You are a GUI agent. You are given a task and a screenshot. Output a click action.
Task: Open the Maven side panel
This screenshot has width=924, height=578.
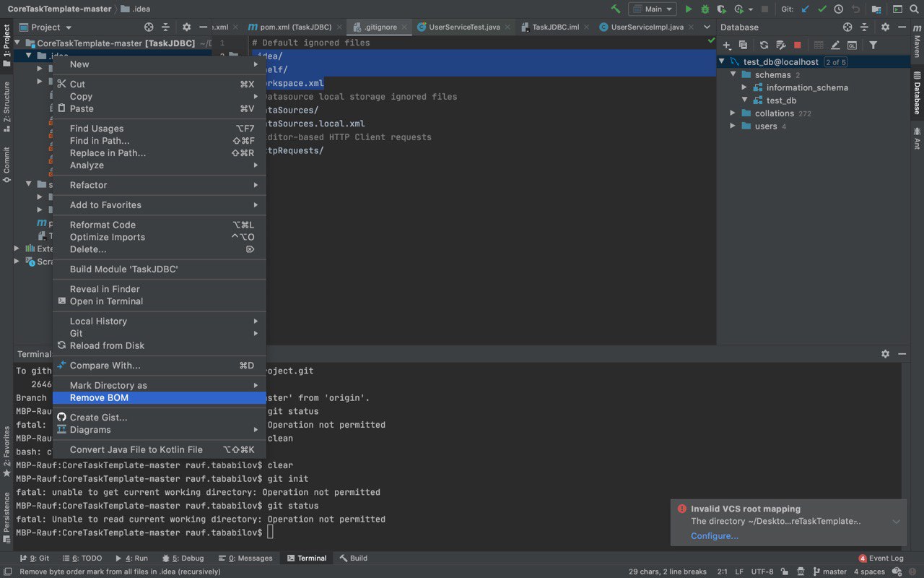pyautogui.click(x=917, y=42)
